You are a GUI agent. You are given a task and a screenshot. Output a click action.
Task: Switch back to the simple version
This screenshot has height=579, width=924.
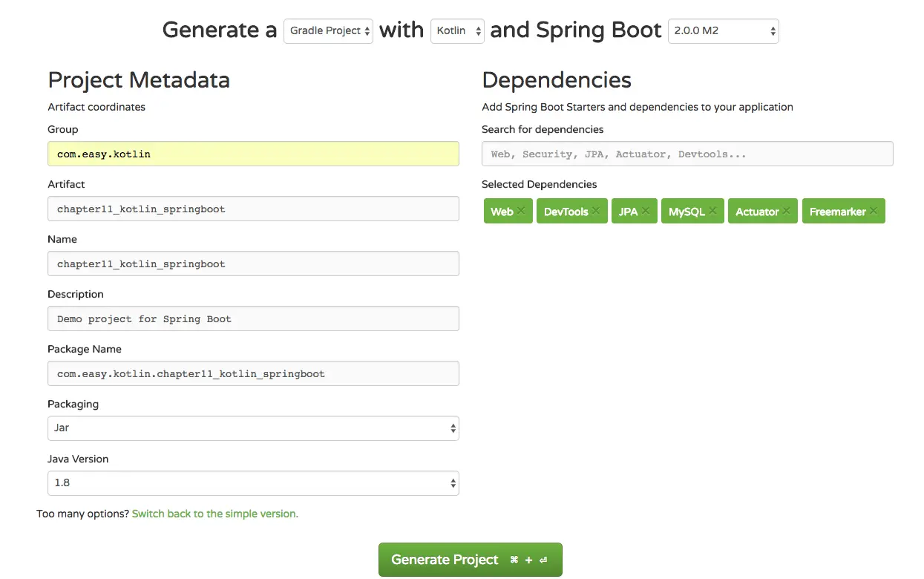[x=214, y=514]
